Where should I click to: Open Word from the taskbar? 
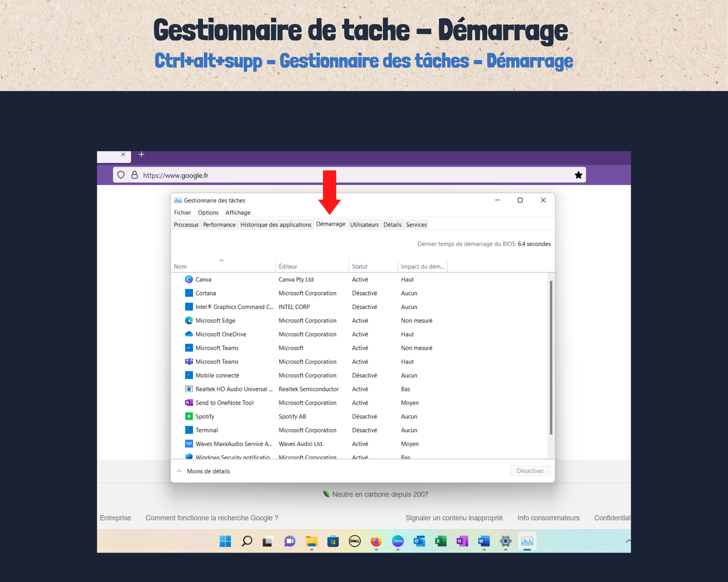pos(483,541)
